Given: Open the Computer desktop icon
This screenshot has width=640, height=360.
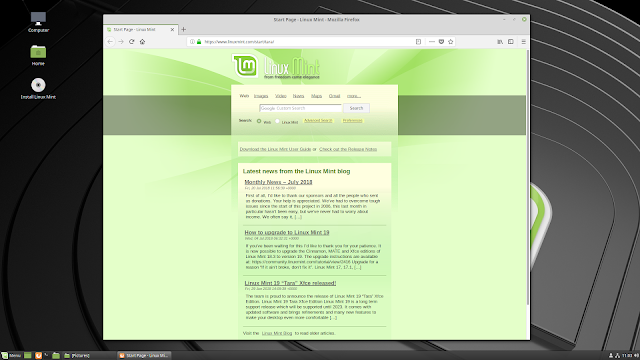Looking at the screenshot, I should click(x=38, y=22).
